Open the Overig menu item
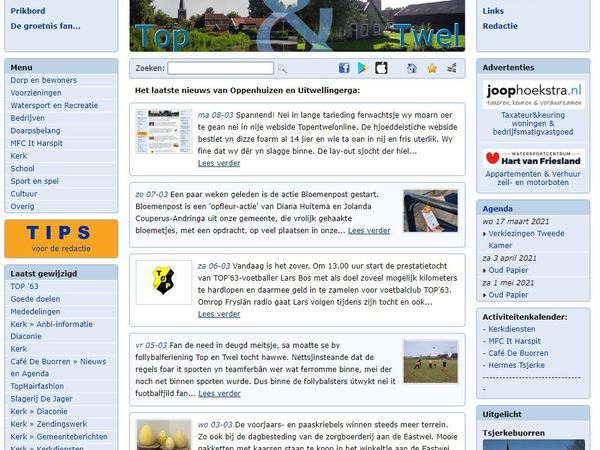This screenshot has width=600, height=450. click(x=22, y=206)
